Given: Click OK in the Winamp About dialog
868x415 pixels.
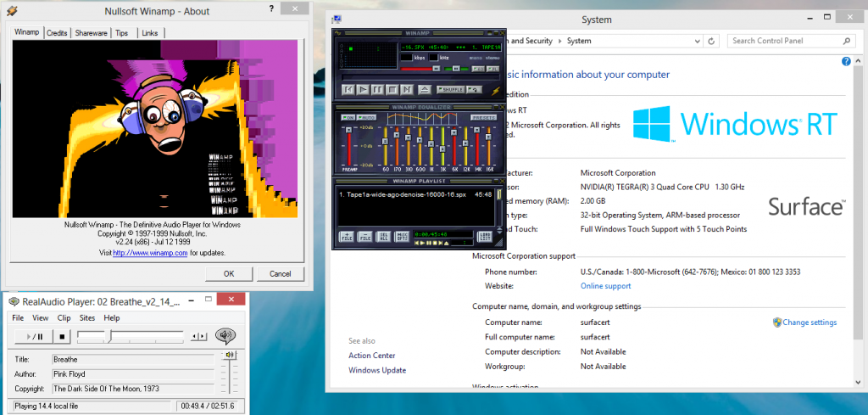Looking at the screenshot, I should (x=229, y=273).
